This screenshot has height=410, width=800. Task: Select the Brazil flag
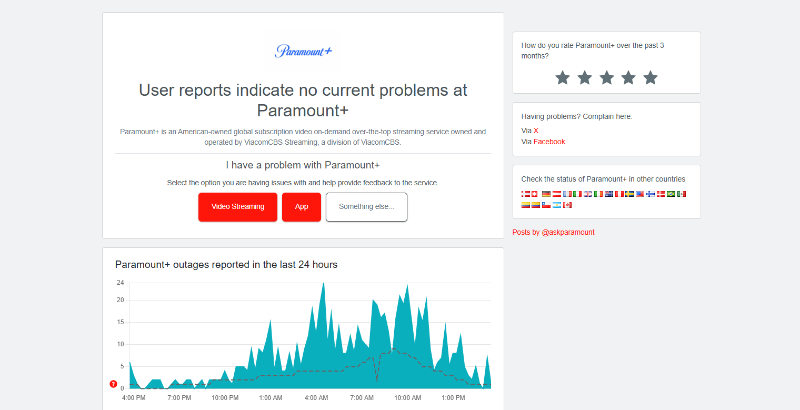pyautogui.click(x=671, y=194)
